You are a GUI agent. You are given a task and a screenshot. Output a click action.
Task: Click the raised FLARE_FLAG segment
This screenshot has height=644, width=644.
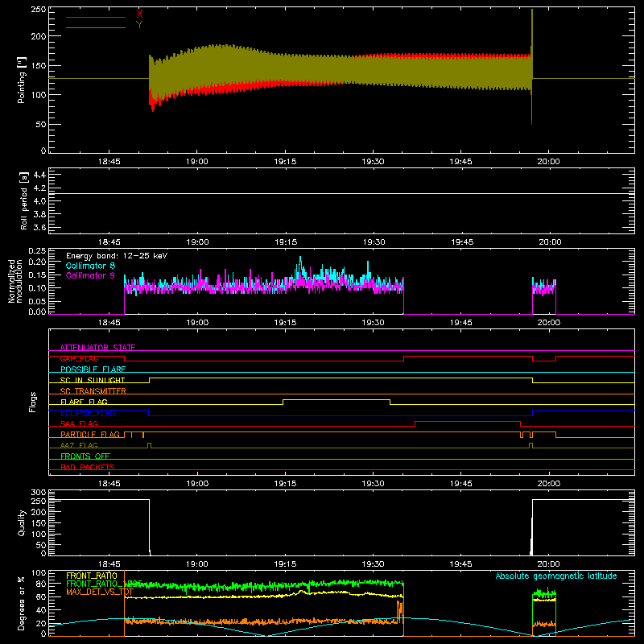coord(336,399)
